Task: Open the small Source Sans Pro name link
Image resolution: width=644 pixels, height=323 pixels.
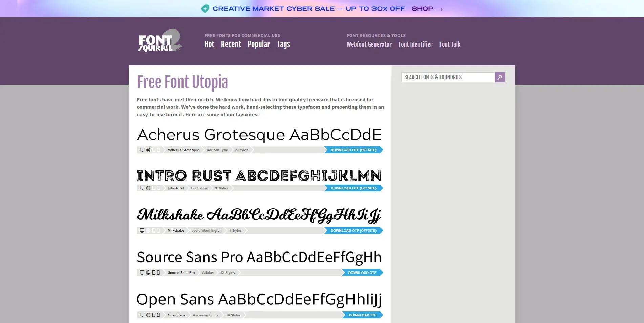Action: [181, 272]
